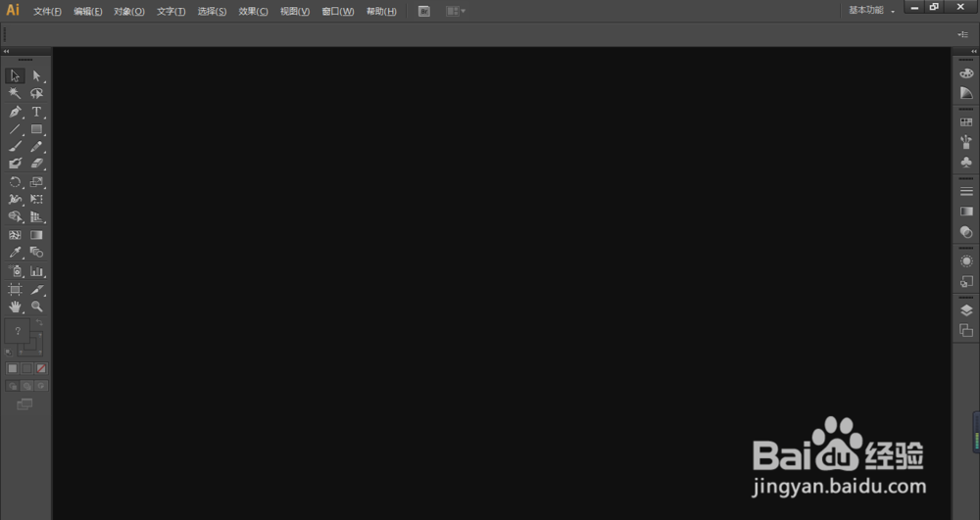This screenshot has width=980, height=520.
Task: Select the Blend tool
Action: (x=37, y=253)
